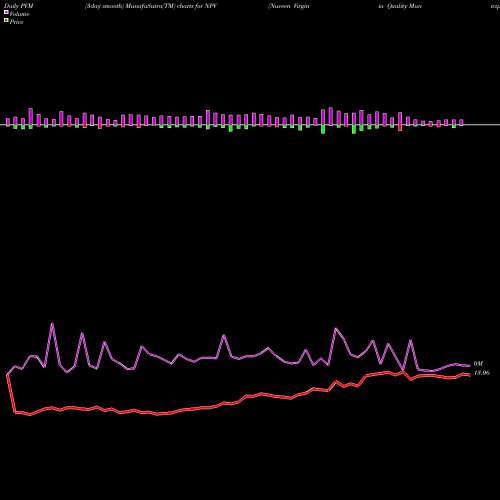The width and height of the screenshot is (500, 500).
Task: Select the 'Price' legend label
Action: click(x=16, y=22)
